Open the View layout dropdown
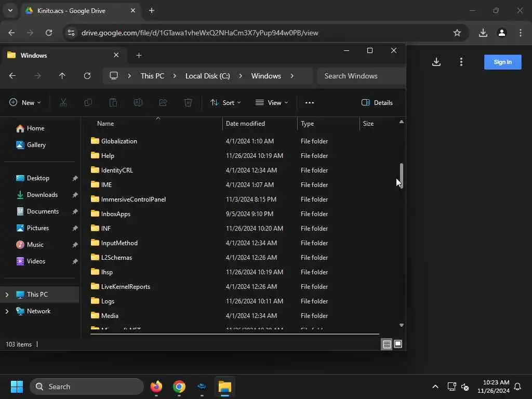 (x=271, y=102)
